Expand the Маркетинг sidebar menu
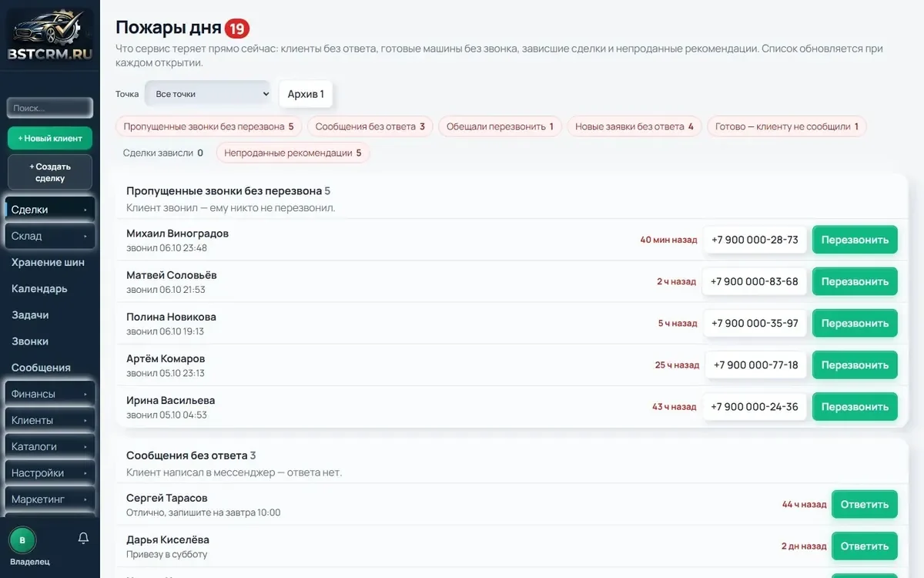This screenshot has width=924, height=578. 50,499
